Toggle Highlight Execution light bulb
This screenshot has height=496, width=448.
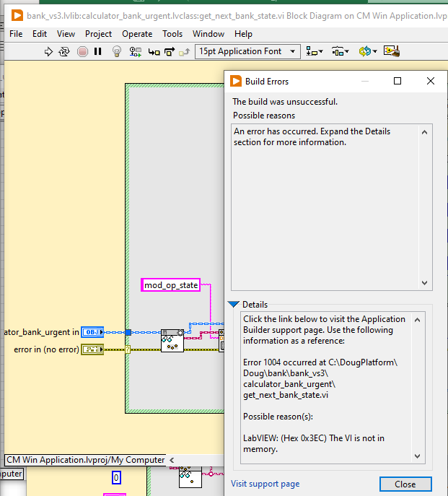tap(117, 51)
